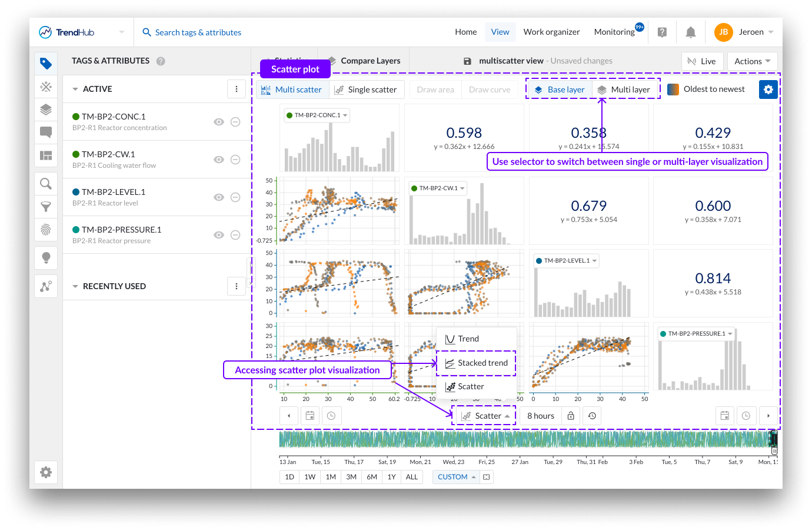
Task: Click the notifications bell icon
Action: (691, 32)
